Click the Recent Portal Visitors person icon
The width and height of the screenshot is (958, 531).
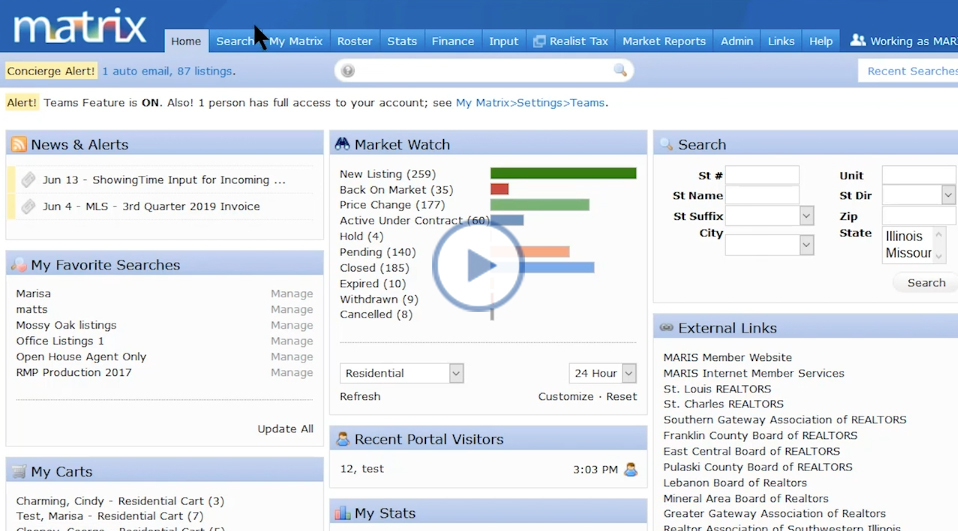[x=343, y=439]
